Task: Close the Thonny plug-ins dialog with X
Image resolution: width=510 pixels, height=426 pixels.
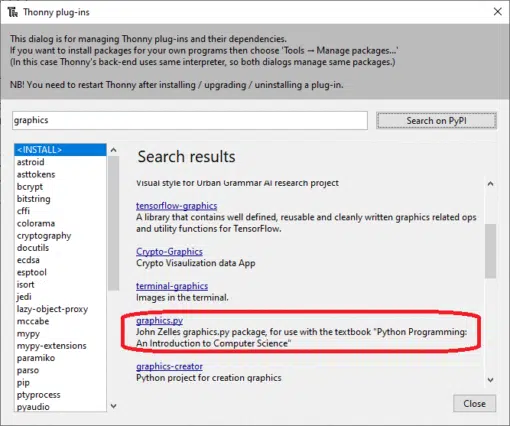Action: click(497, 12)
